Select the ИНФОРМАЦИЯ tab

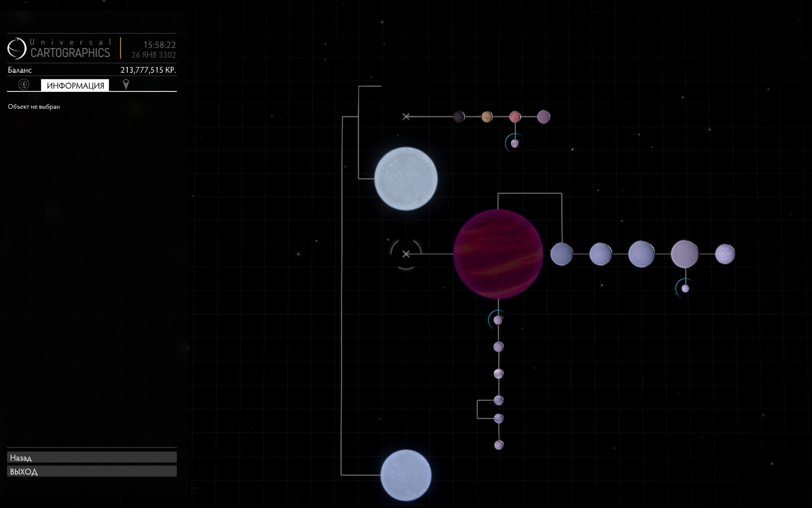(x=75, y=85)
